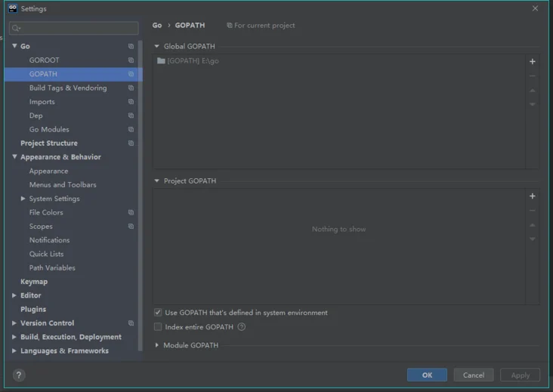Open the Plugins settings page
The image size is (553, 392).
[33, 309]
